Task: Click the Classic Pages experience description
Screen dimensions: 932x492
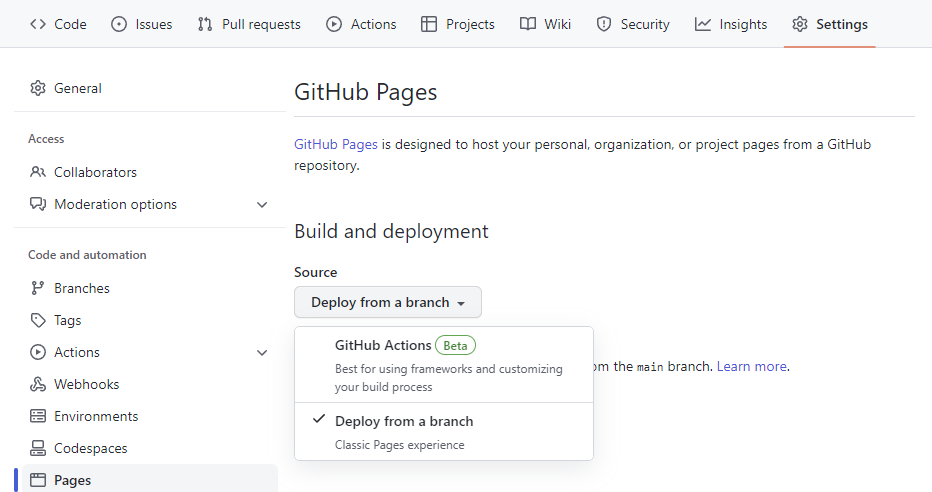Action: (x=399, y=445)
